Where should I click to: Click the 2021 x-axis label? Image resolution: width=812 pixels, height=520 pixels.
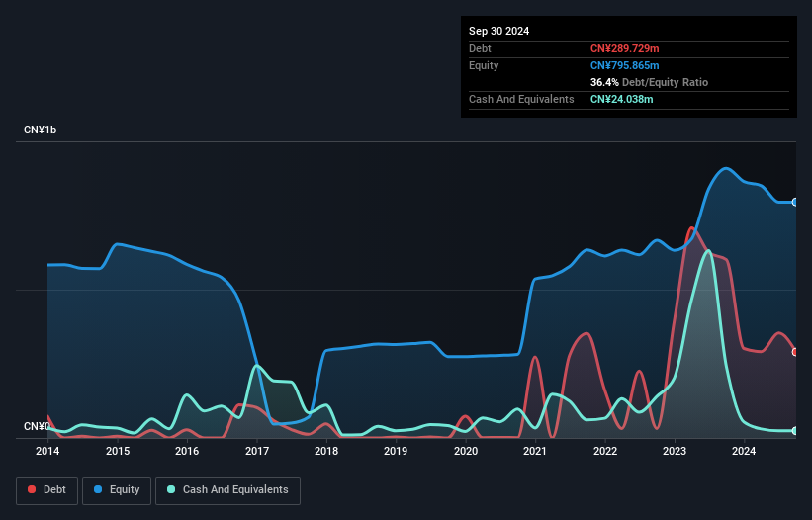pos(535,451)
